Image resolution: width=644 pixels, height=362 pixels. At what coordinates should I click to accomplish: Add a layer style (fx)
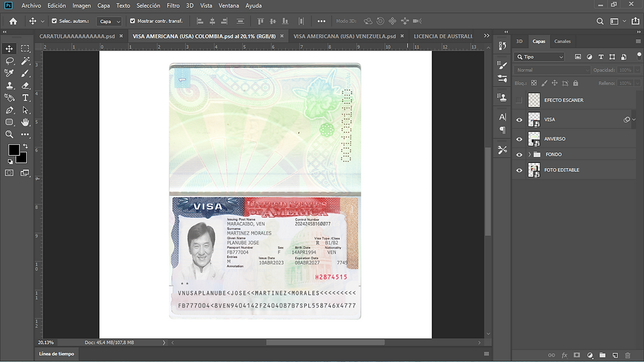564,355
